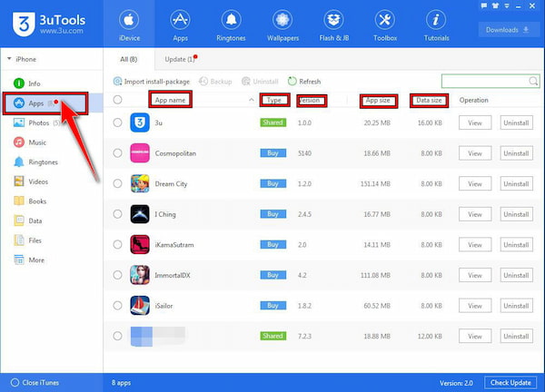Select Books in the sidebar
This screenshot has width=545, height=392.
(x=30, y=201)
